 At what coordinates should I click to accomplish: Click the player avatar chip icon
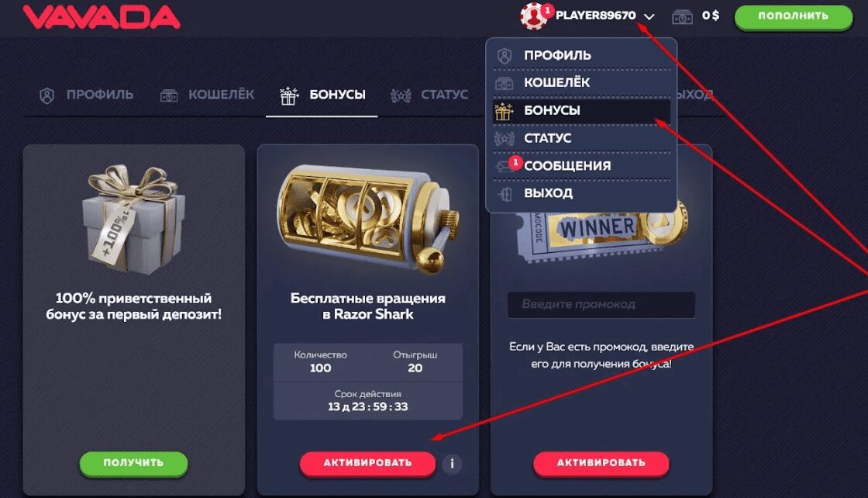coord(534,16)
